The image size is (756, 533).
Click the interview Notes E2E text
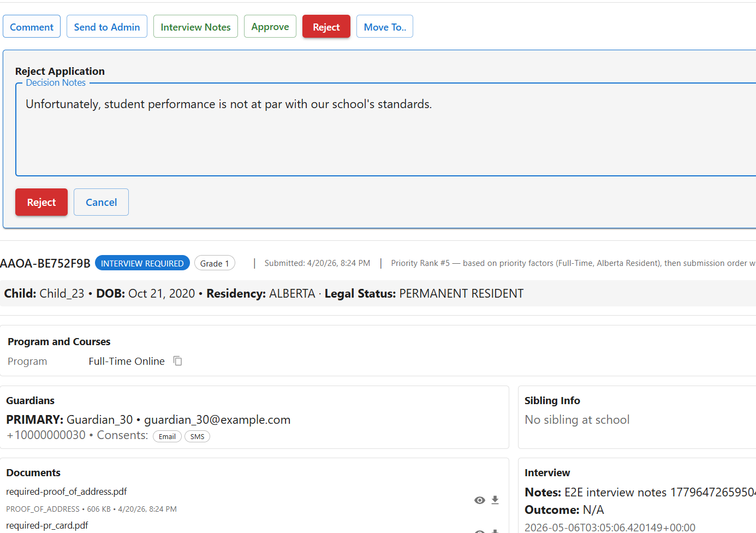[x=640, y=493]
